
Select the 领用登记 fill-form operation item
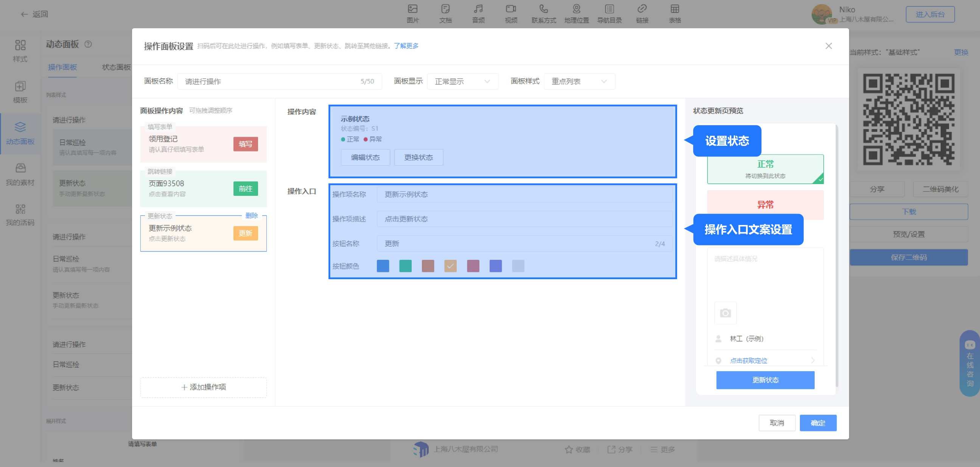(x=203, y=144)
